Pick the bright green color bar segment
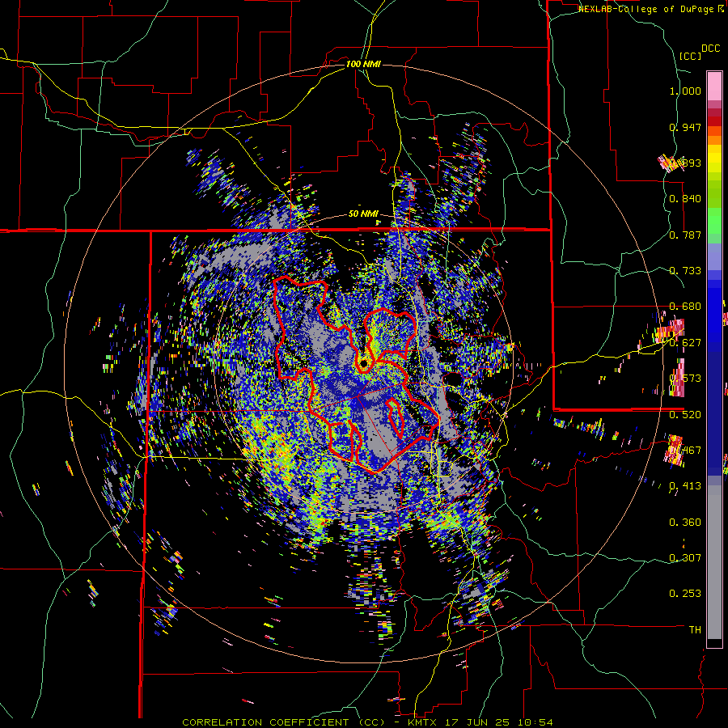This screenshot has height=728, width=728. pyautogui.click(x=714, y=221)
